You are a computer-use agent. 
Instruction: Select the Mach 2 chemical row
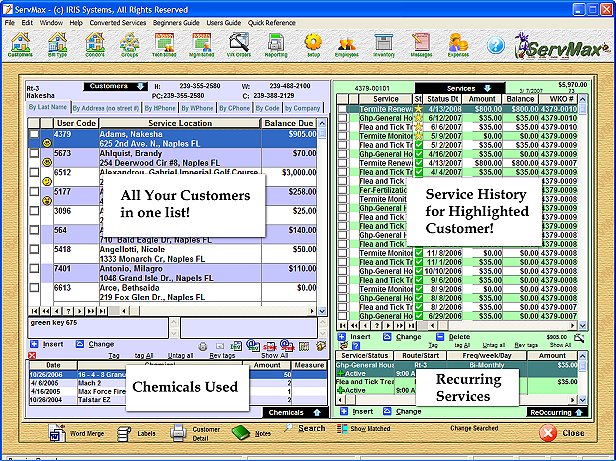(178, 383)
